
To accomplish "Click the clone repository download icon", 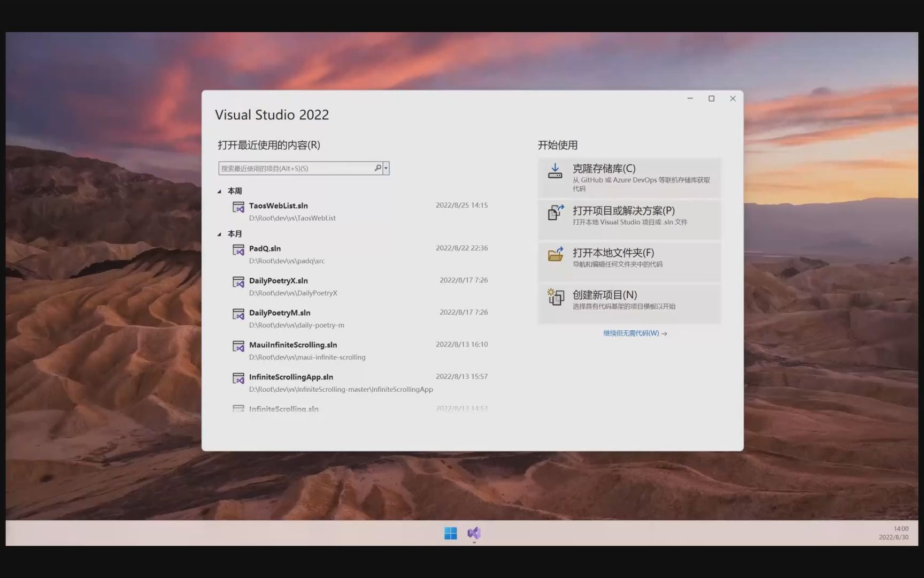I will tap(555, 171).
